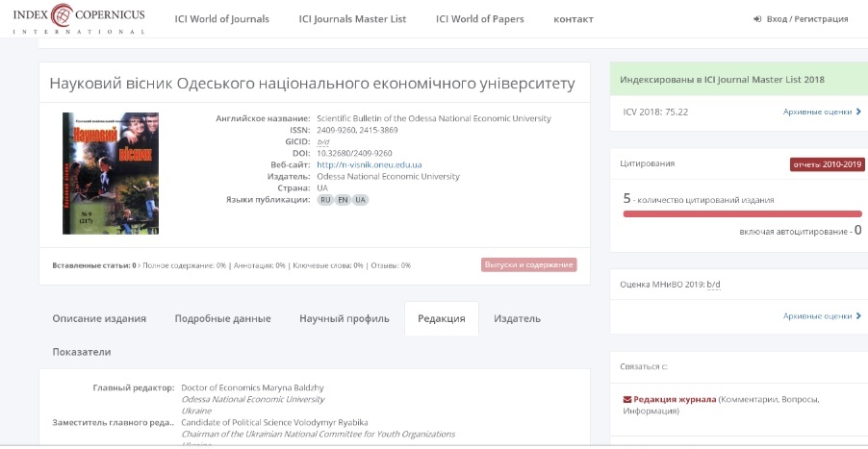This screenshot has width=868, height=449.
Task: Open ICI Journals Master List menu item
Action: point(352,19)
